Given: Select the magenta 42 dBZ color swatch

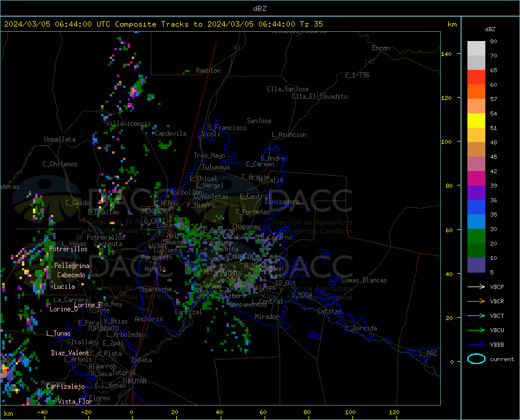Looking at the screenshot, I should pos(476,179).
